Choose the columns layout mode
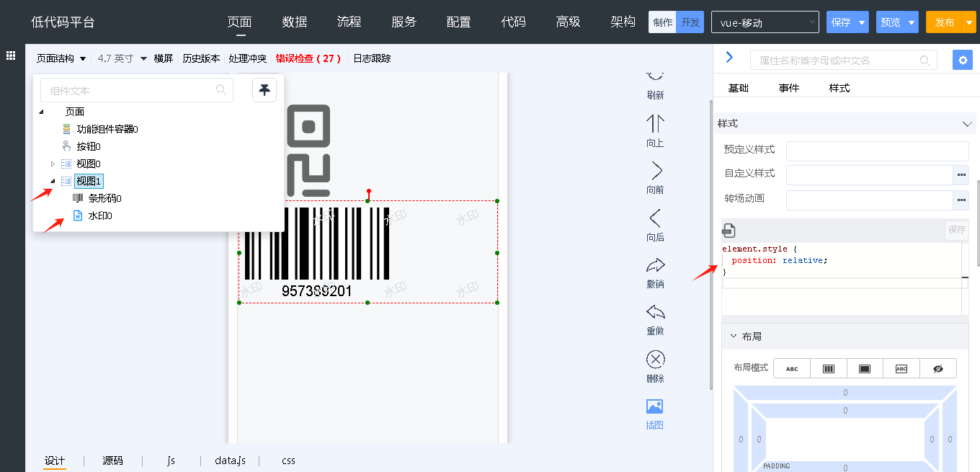The width and height of the screenshot is (980, 472). tap(829, 368)
